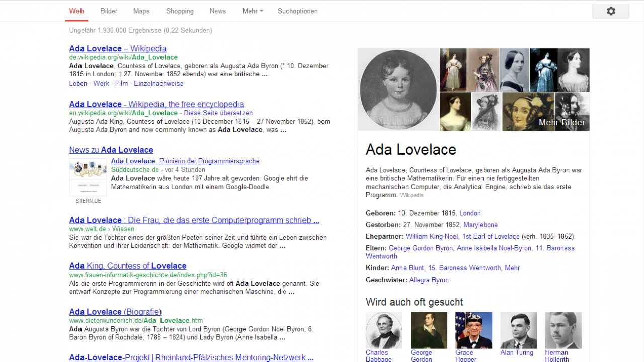Screen dimensions: 644x362
Task: Open the Marylebone link
Action: pos(480,225)
